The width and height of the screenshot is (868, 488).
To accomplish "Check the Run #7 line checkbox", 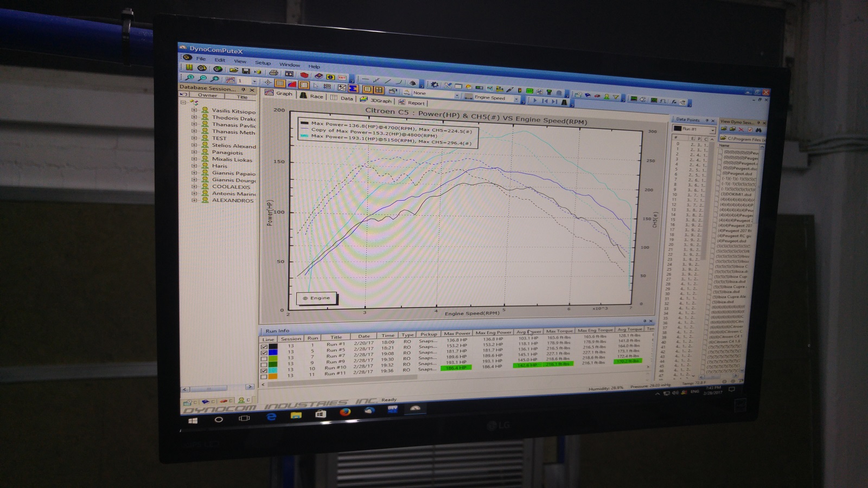I will [264, 358].
